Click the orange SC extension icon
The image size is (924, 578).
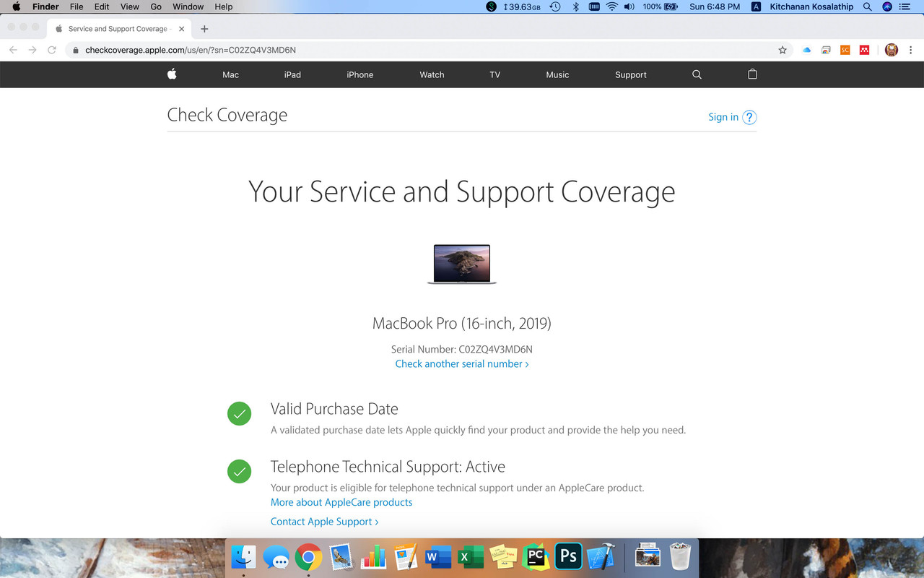click(x=845, y=50)
